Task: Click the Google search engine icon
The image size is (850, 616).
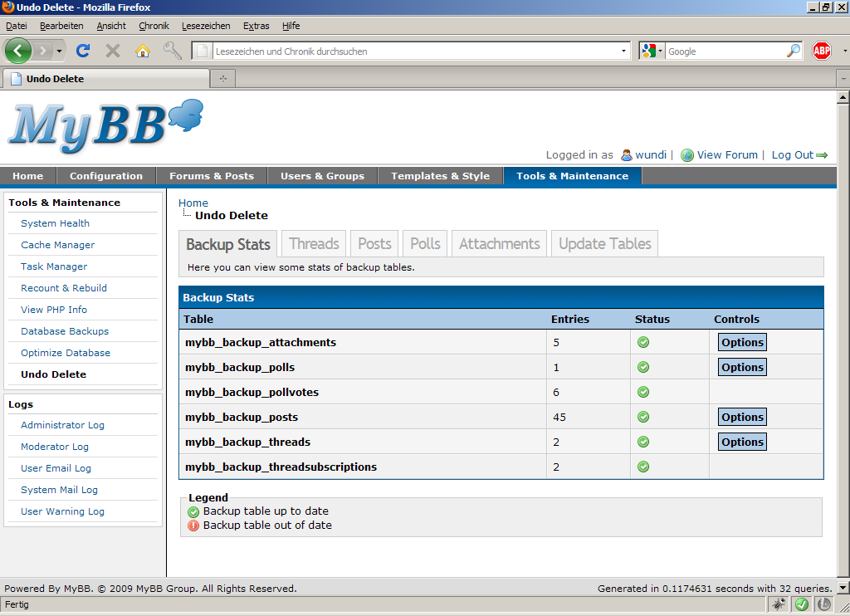Action: coord(648,51)
